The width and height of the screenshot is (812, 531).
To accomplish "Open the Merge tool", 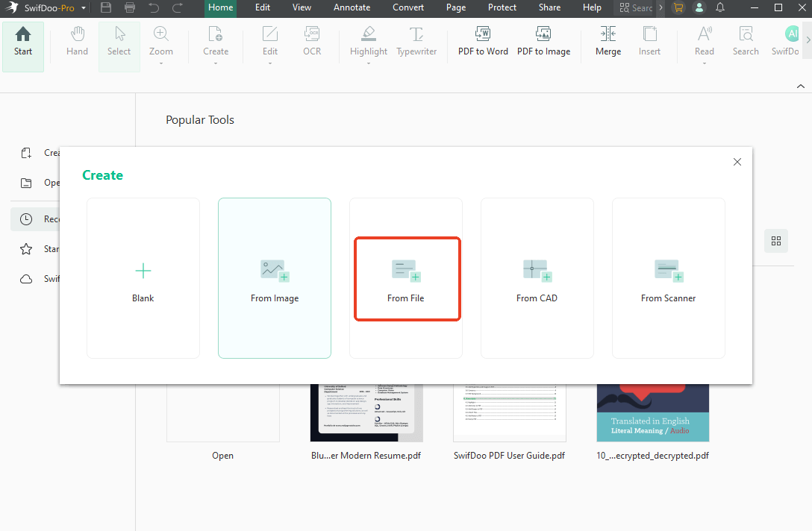I will tap(608, 42).
